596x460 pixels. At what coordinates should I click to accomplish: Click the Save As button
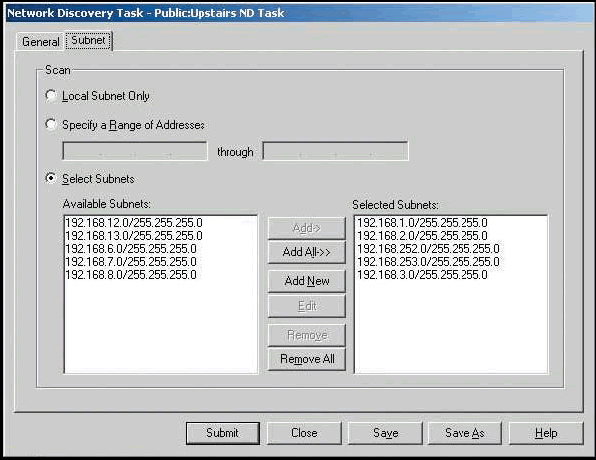(464, 433)
